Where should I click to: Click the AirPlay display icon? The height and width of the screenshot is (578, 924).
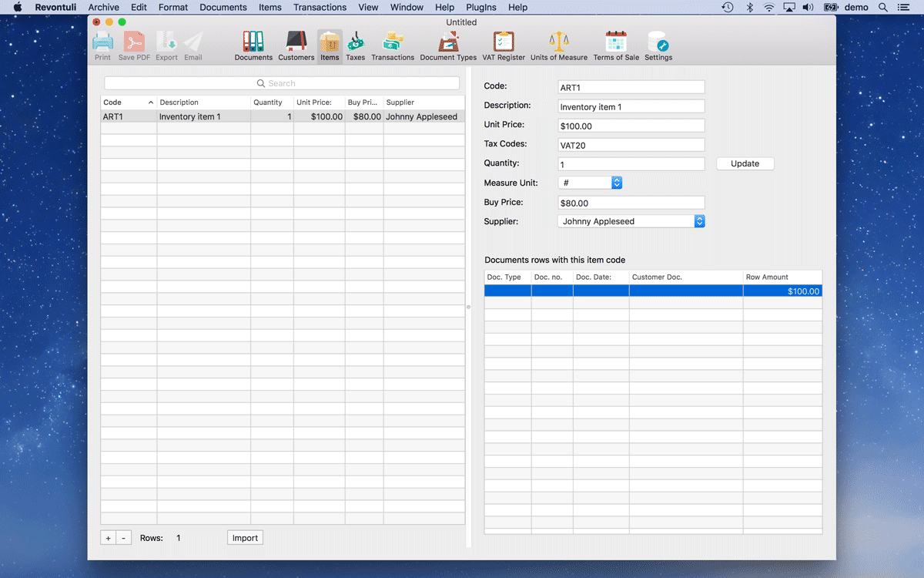point(788,7)
